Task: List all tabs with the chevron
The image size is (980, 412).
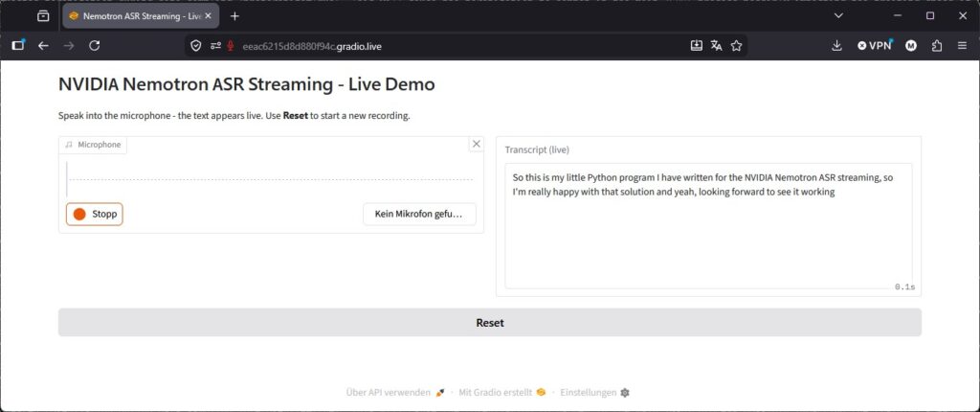Action: [838, 15]
